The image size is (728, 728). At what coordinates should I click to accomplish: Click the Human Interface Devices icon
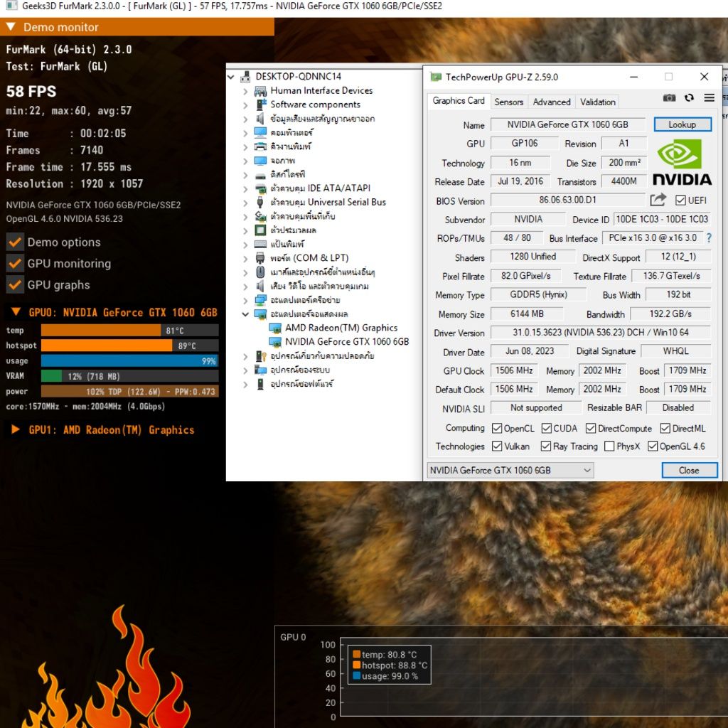(260, 90)
